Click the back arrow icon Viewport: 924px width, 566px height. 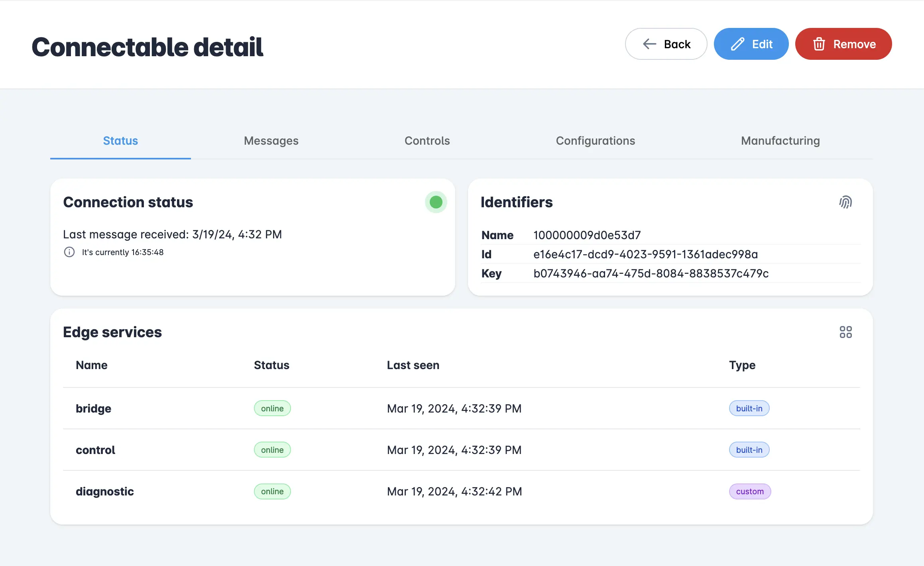coord(649,44)
